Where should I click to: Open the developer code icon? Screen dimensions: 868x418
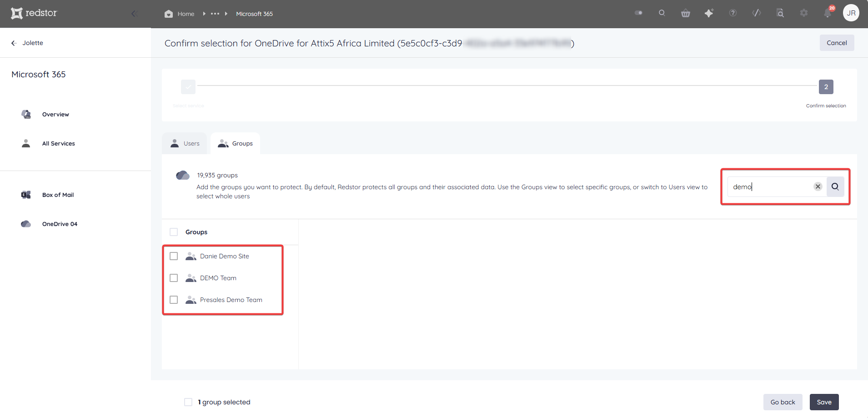pyautogui.click(x=757, y=13)
